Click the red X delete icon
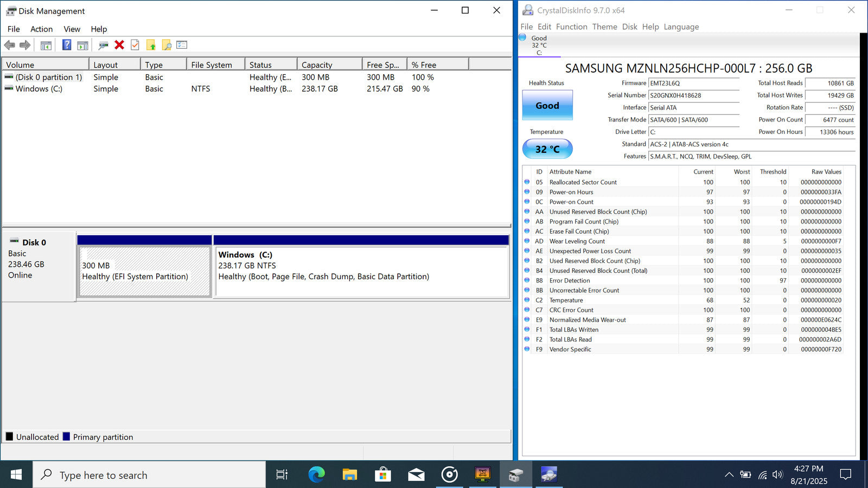 (x=119, y=45)
